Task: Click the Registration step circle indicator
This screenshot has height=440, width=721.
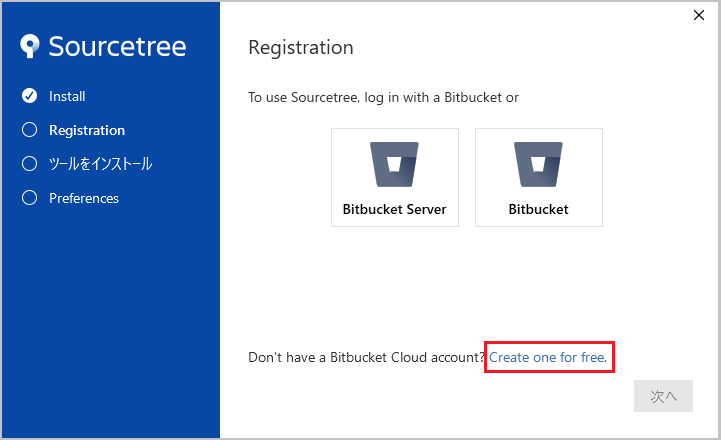Action: (x=29, y=130)
